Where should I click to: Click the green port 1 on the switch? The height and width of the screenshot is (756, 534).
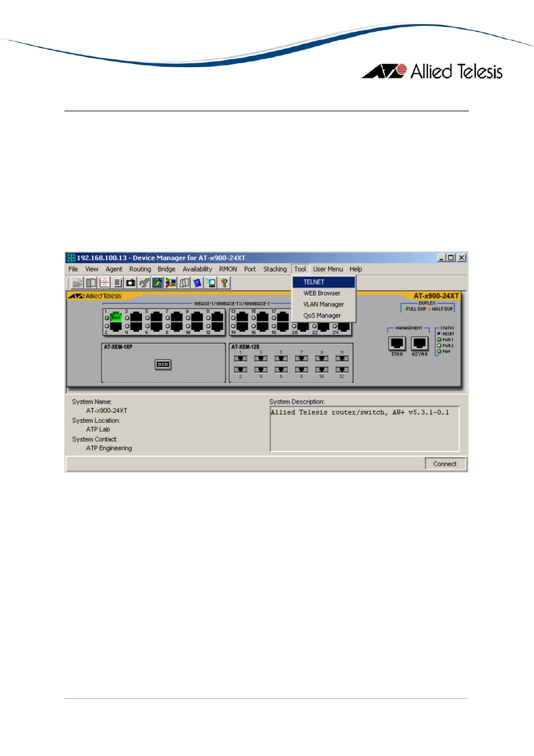pyautogui.click(x=116, y=318)
